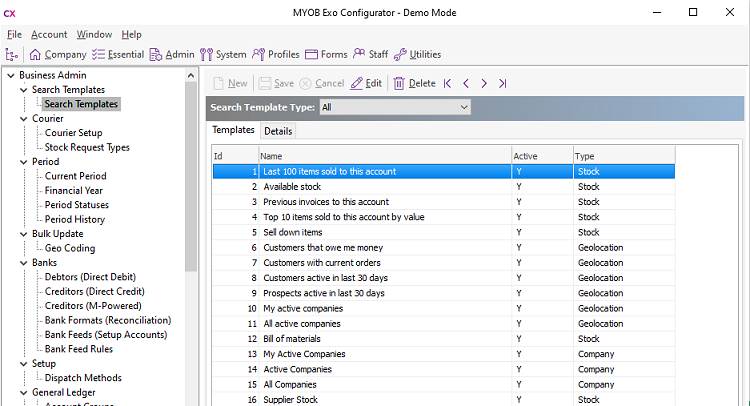Screen dimensions: 750x406
Task: Open the File menu
Action: pos(14,34)
